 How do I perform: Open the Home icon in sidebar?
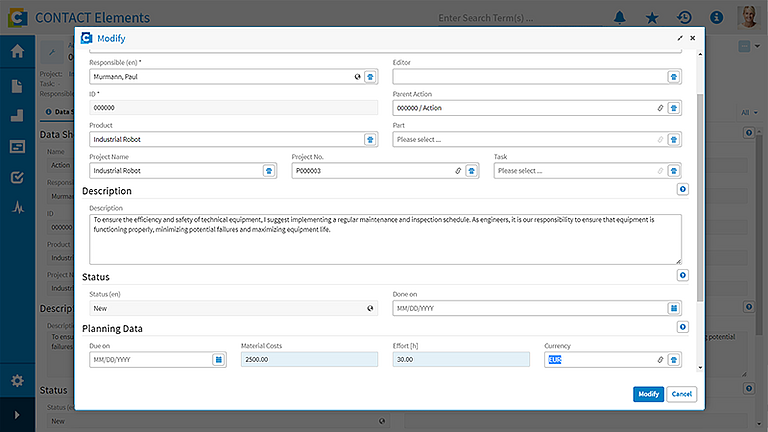pyautogui.click(x=17, y=51)
